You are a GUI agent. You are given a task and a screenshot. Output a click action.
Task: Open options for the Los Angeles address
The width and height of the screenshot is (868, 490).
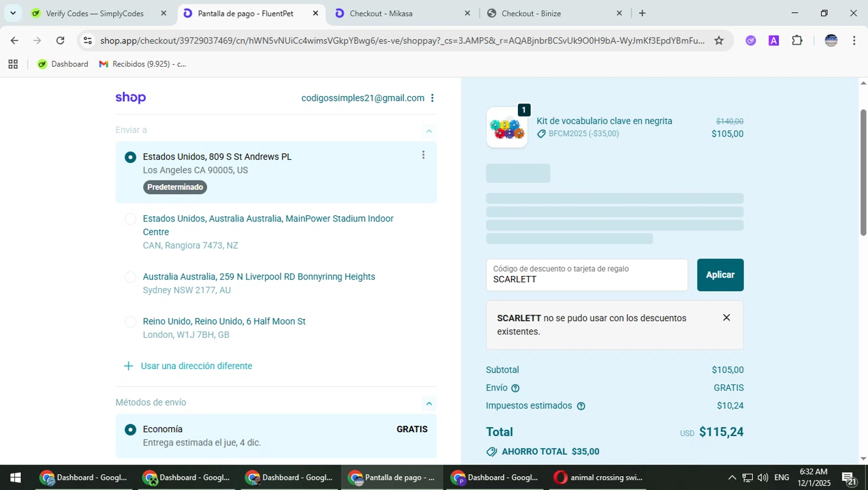pos(424,155)
